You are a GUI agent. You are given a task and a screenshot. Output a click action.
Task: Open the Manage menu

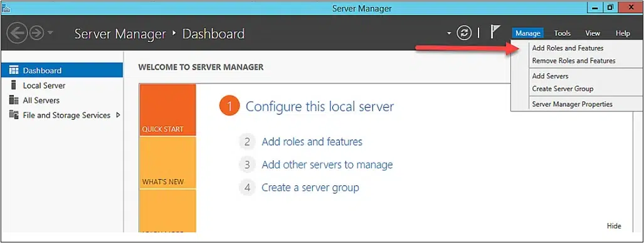(528, 33)
